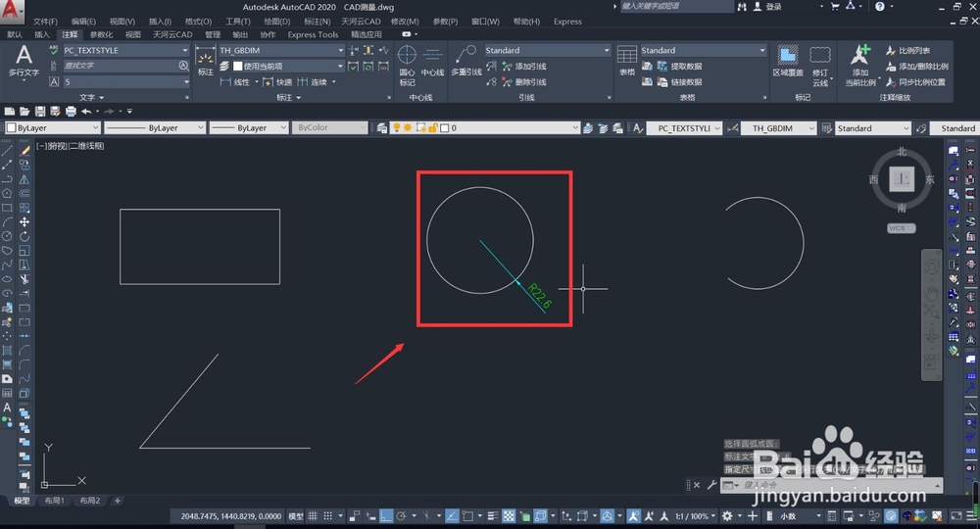Switch to the 布局1 layout tab
This screenshot has height=529, width=980.
[x=54, y=501]
